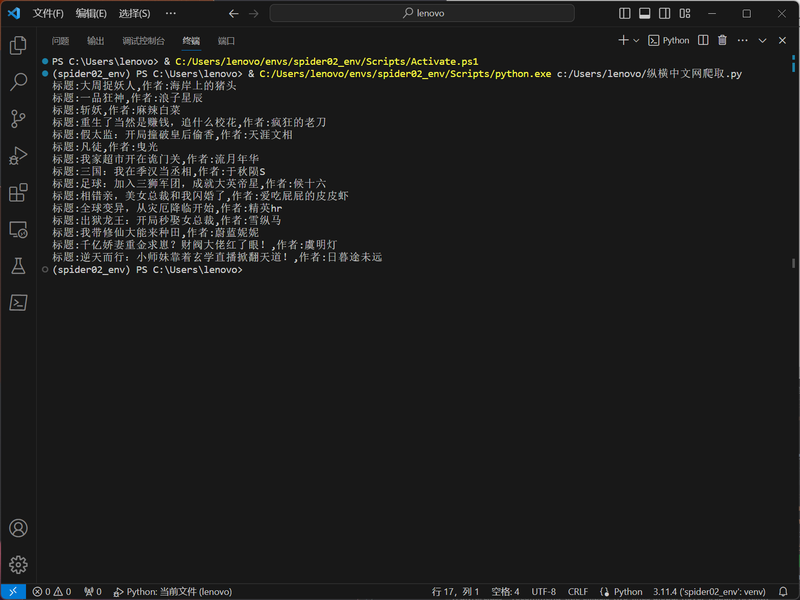Screen dimensions: 800x600
Task: Toggle the primary side bar layout icon
Action: click(624, 13)
